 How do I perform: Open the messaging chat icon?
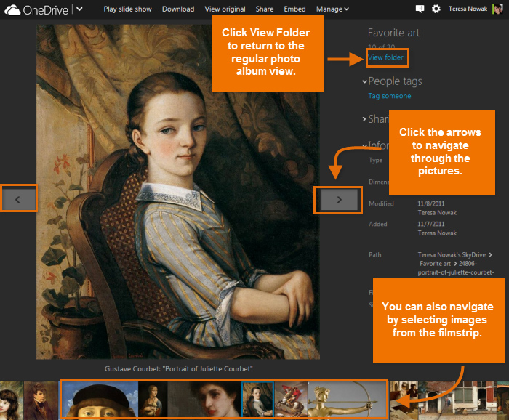point(420,9)
